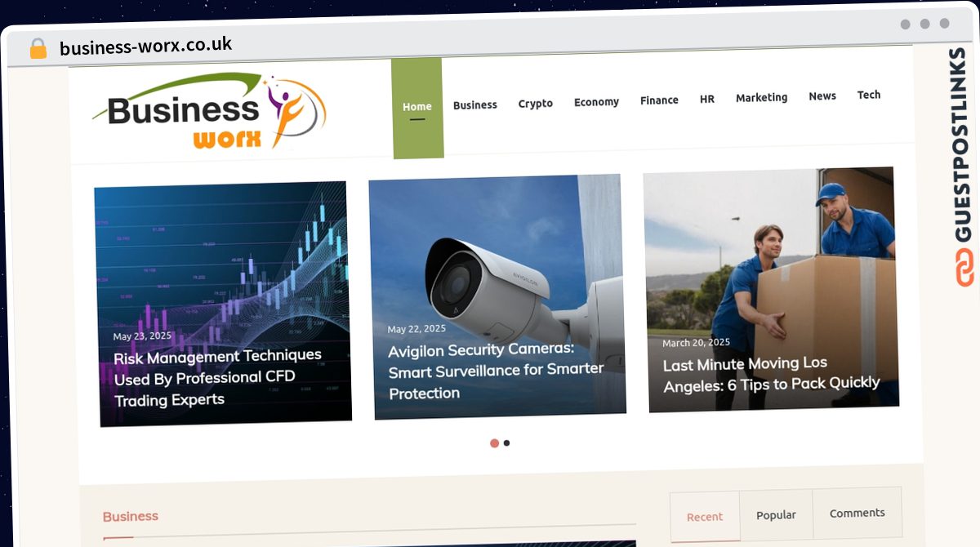The image size is (980, 547).
Task: Open the Crypto category
Action: click(x=535, y=104)
